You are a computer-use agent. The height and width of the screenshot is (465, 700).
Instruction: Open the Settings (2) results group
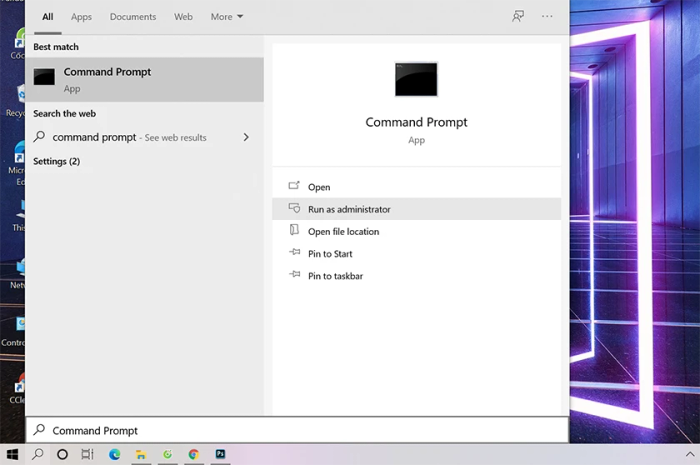[57, 161]
